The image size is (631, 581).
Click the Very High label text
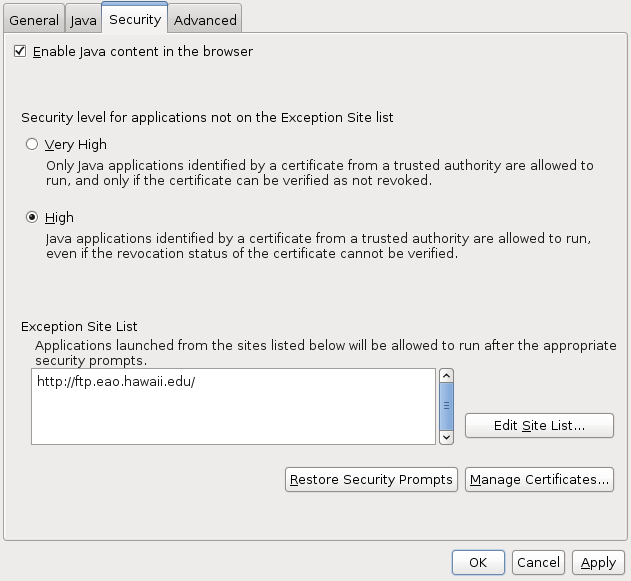pos(76,144)
